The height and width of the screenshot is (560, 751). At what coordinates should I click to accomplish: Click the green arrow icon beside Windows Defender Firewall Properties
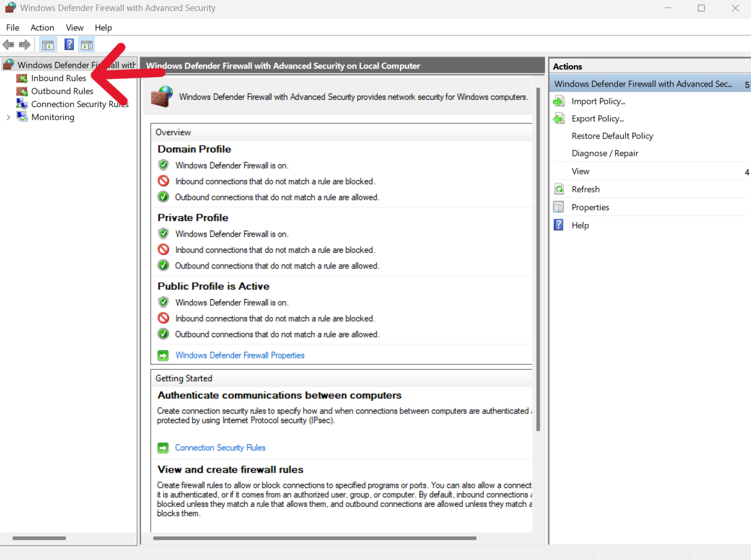coord(163,356)
